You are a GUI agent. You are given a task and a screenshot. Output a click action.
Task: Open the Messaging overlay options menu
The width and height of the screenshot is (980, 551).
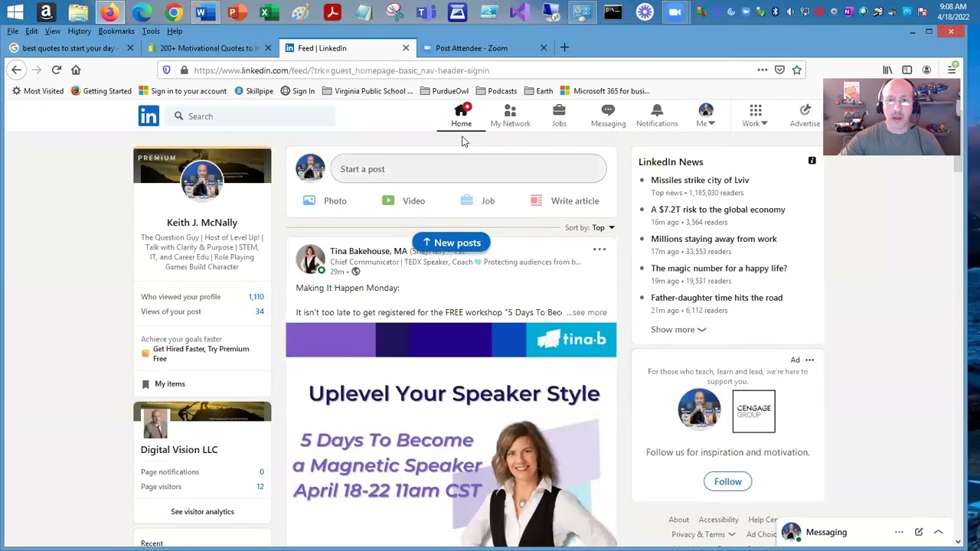pyautogui.click(x=899, y=532)
